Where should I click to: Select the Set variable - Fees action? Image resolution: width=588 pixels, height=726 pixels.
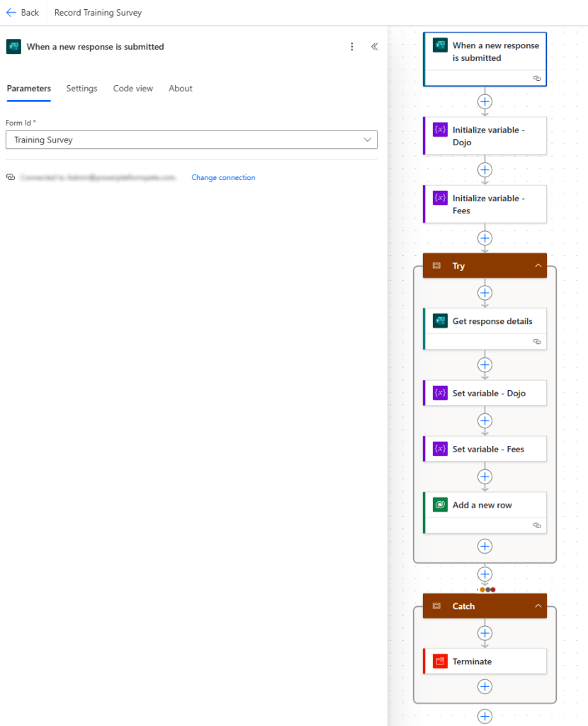[x=489, y=449]
